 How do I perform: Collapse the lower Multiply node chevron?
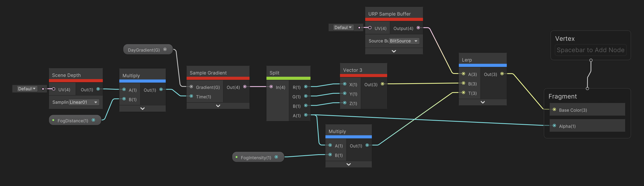pyautogui.click(x=349, y=164)
